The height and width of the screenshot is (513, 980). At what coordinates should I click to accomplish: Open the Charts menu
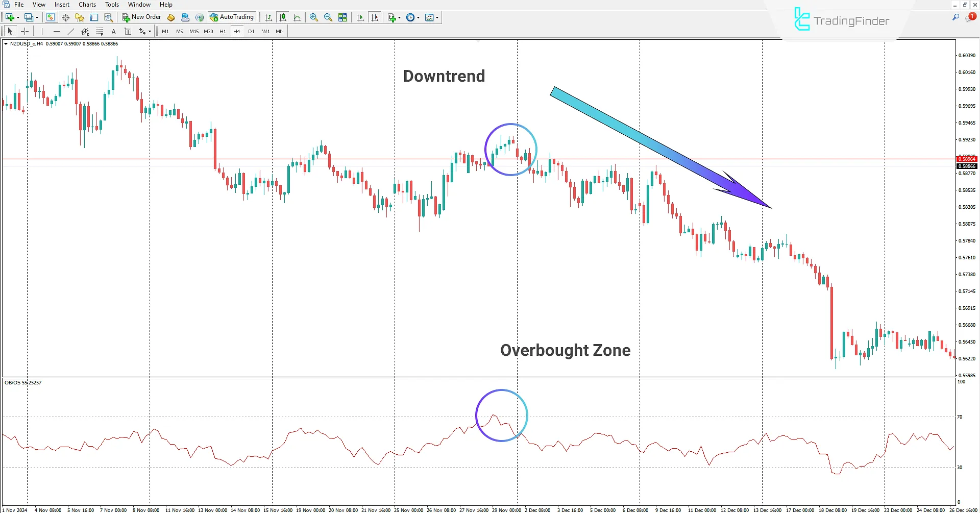click(87, 4)
